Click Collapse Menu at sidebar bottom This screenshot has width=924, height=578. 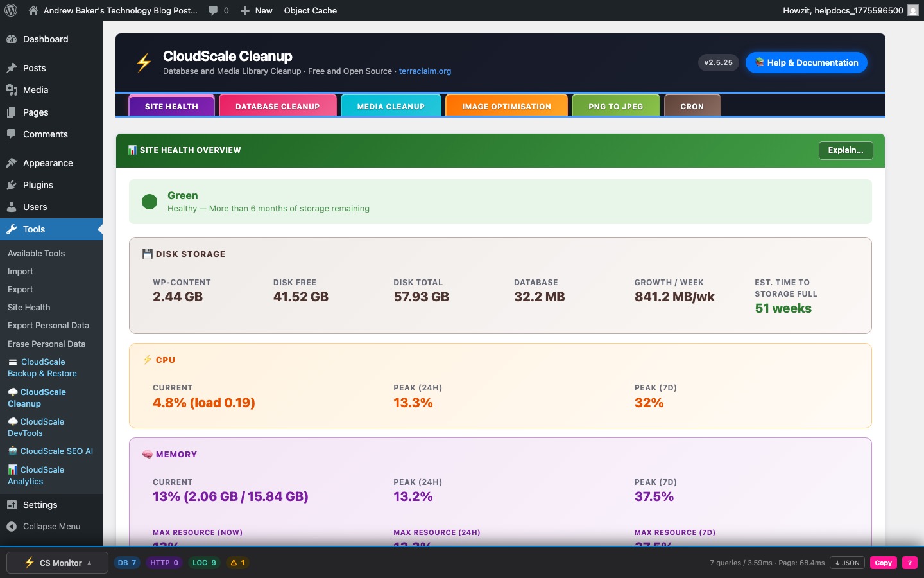coord(51,527)
